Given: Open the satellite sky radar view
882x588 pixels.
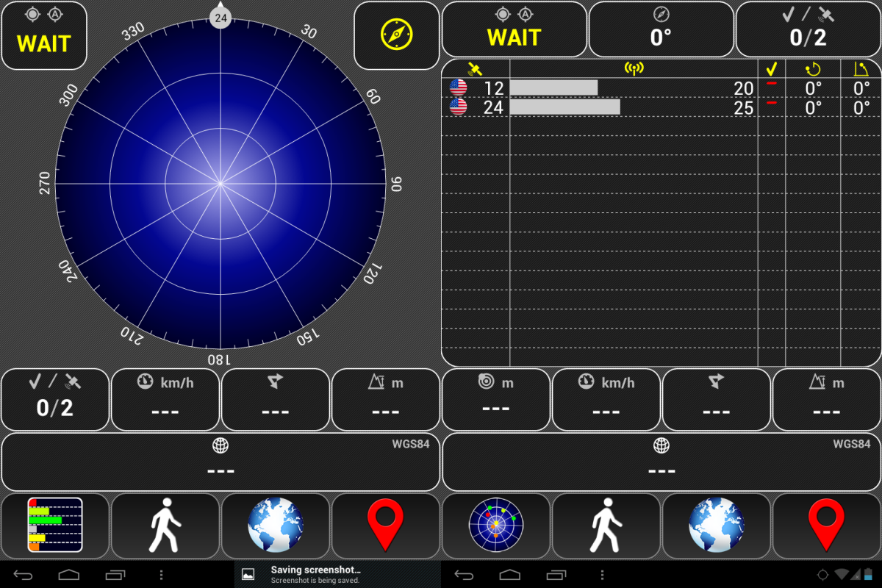Looking at the screenshot, I should 495,525.
